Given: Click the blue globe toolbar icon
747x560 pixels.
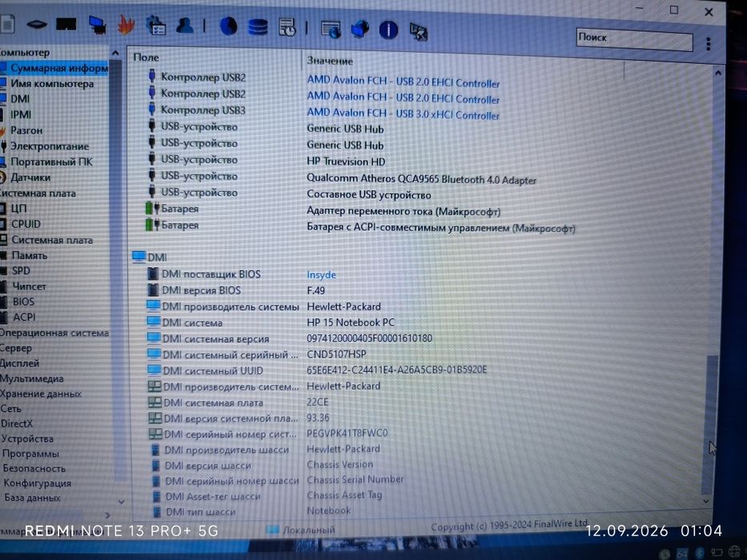Looking at the screenshot, I should pos(228,26).
